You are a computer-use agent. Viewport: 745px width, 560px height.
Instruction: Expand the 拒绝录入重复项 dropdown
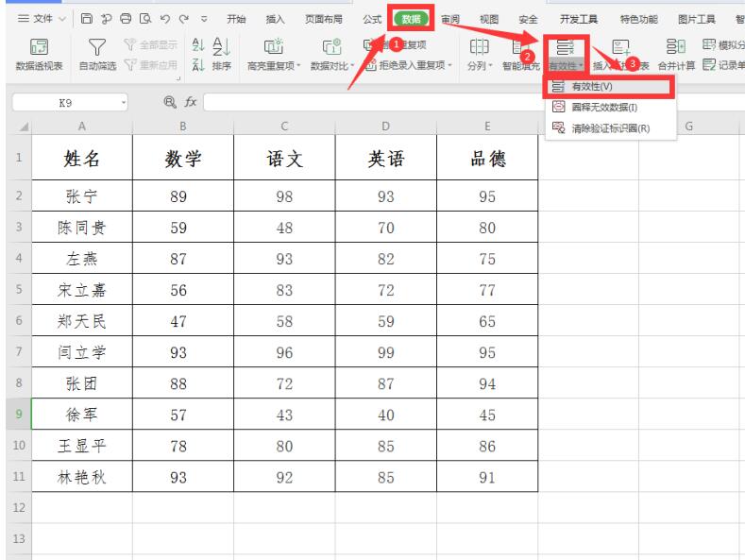(449, 64)
